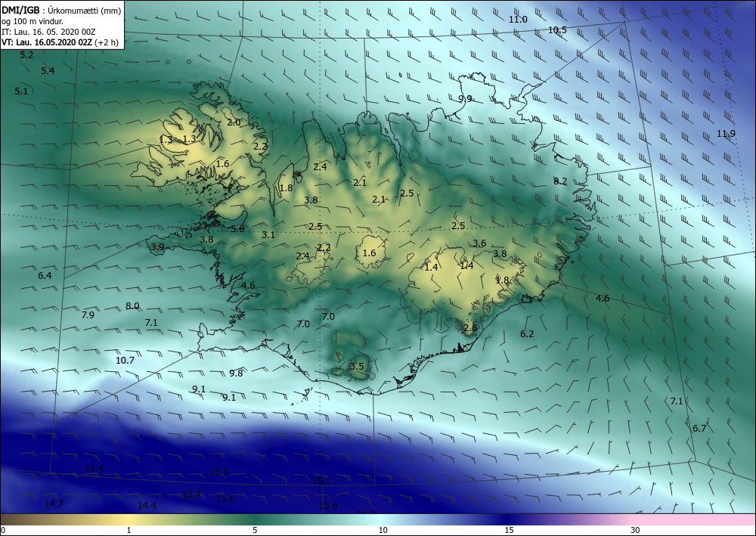The width and height of the screenshot is (756, 536).
Task: Select the '11.0' value
Action: click(x=519, y=20)
